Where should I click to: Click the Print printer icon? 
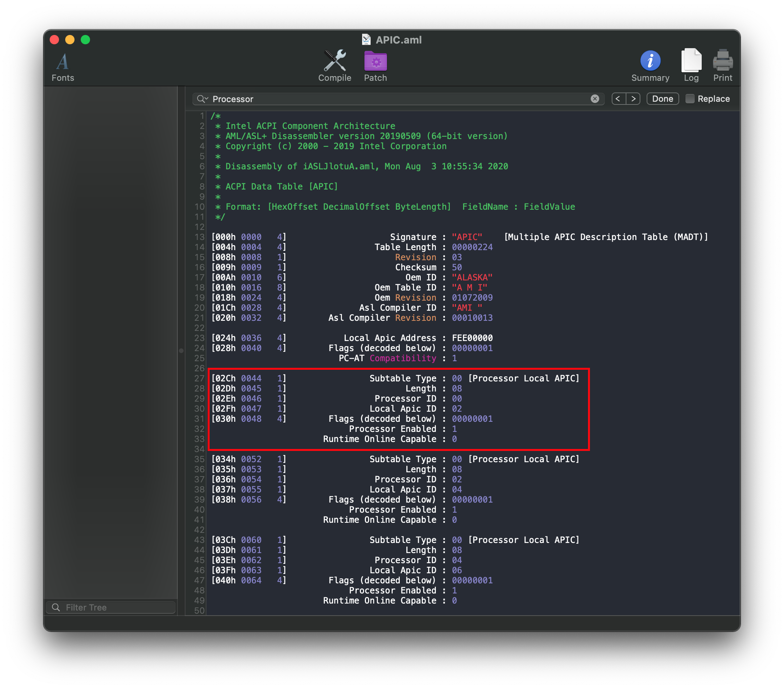(722, 61)
